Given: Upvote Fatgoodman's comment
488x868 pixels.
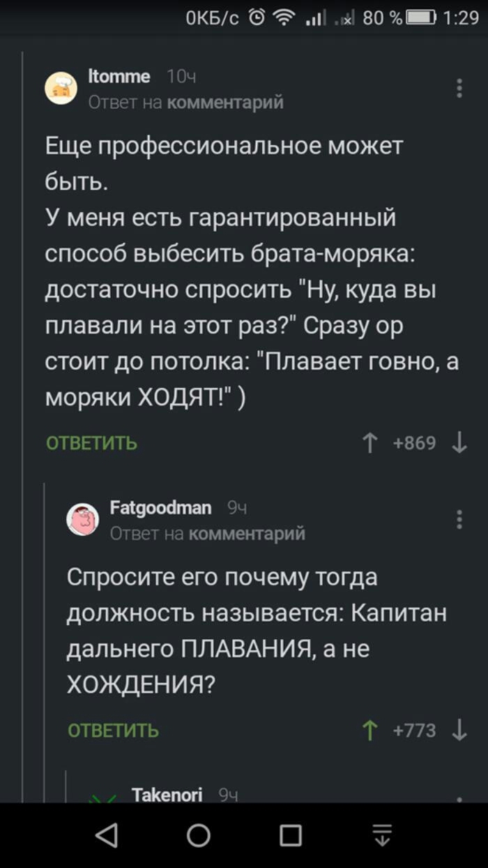Looking at the screenshot, I should 370,730.
